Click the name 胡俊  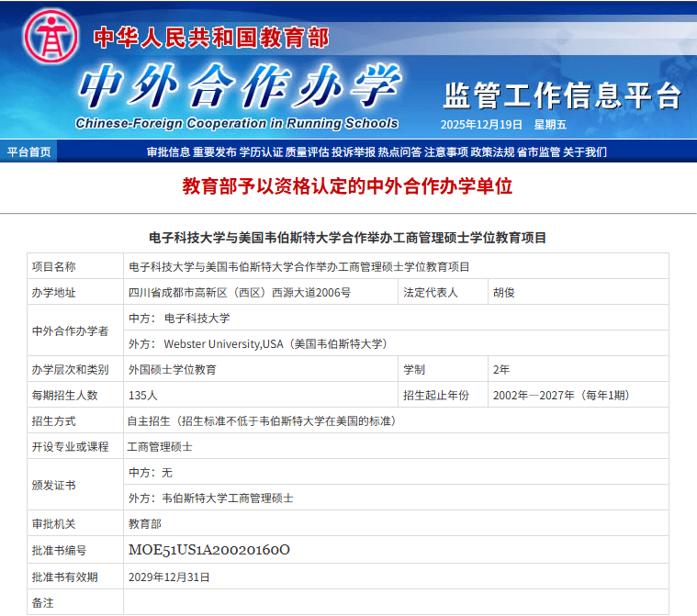503,293
